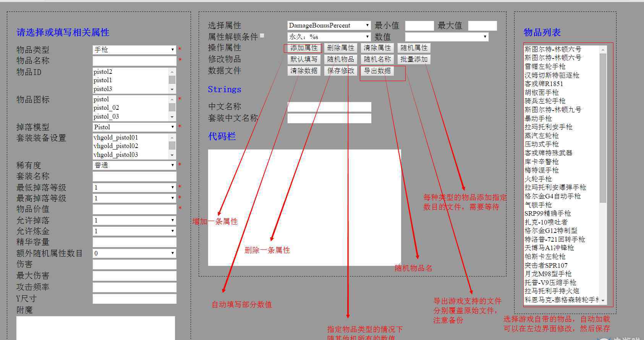644x340 pixels.
Task: Select 胡椒面手枪 in the item list
Action: [561, 93]
